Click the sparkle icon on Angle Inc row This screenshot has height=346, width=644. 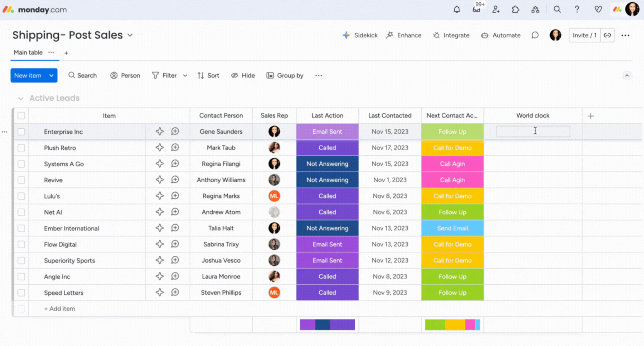[159, 276]
